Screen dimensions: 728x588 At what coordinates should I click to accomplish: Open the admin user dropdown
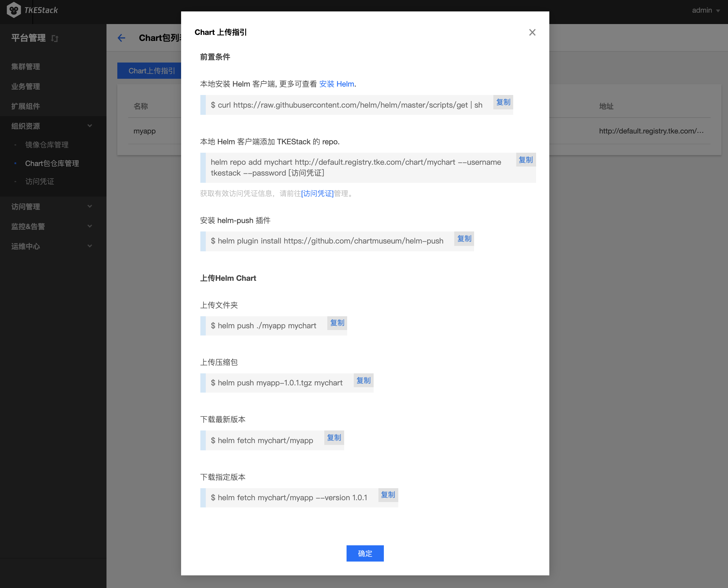click(x=706, y=10)
